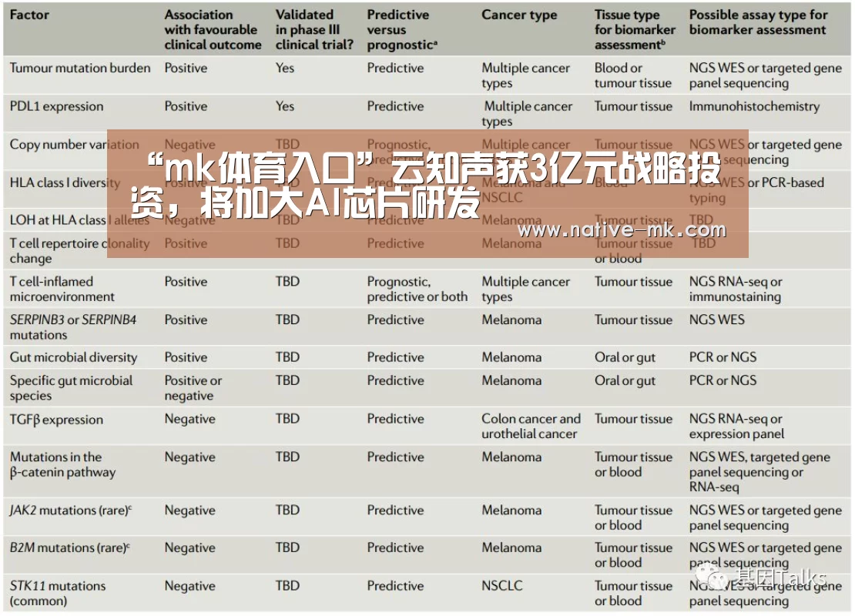Select the 'Tumour mutation burden' factor cell
The height and width of the screenshot is (616, 855).
79,68
